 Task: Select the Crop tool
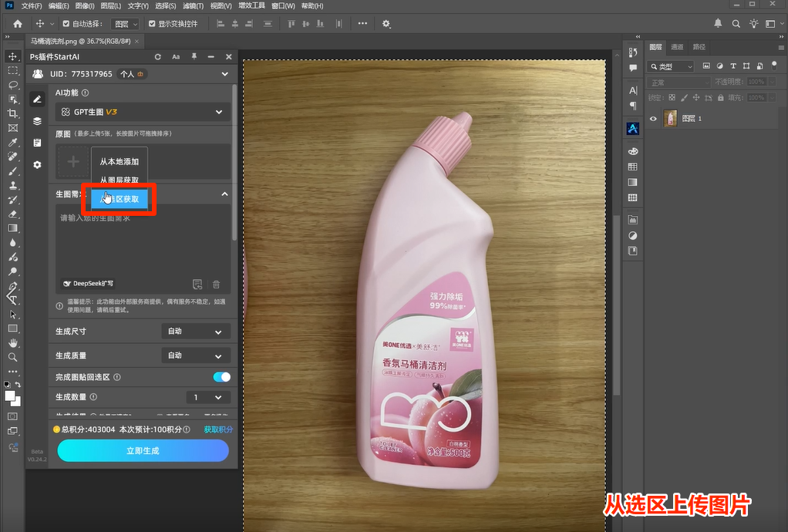pos(12,113)
